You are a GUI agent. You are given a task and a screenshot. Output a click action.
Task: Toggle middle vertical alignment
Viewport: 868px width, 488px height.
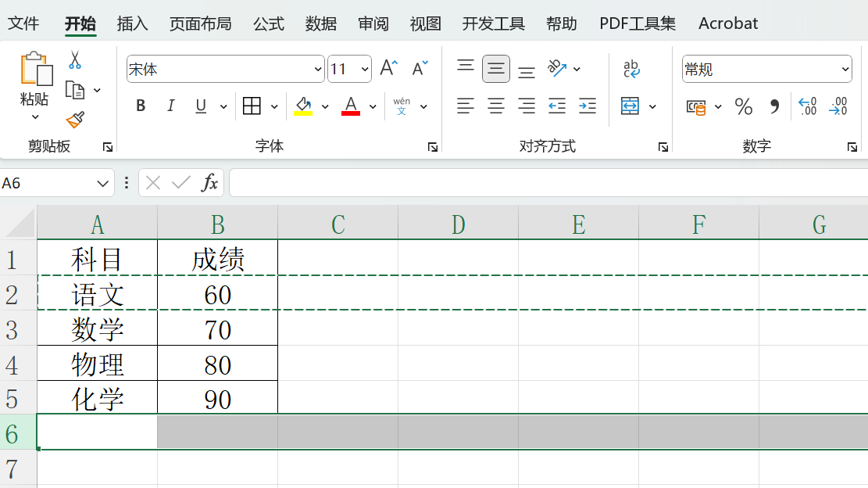tap(496, 69)
